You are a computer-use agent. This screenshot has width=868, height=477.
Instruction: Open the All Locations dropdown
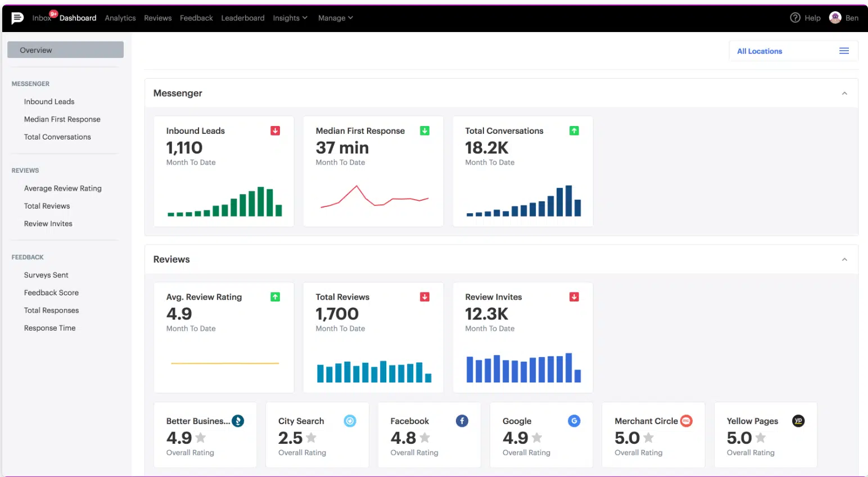[x=759, y=51]
